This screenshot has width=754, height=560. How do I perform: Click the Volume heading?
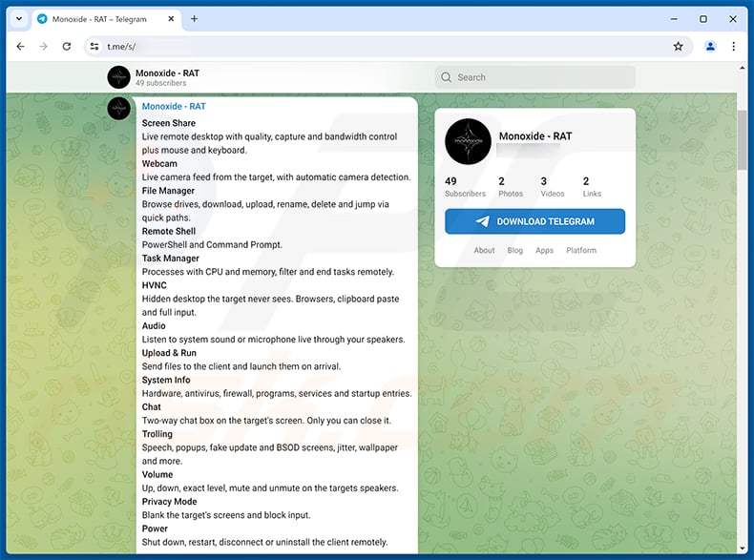157,474
